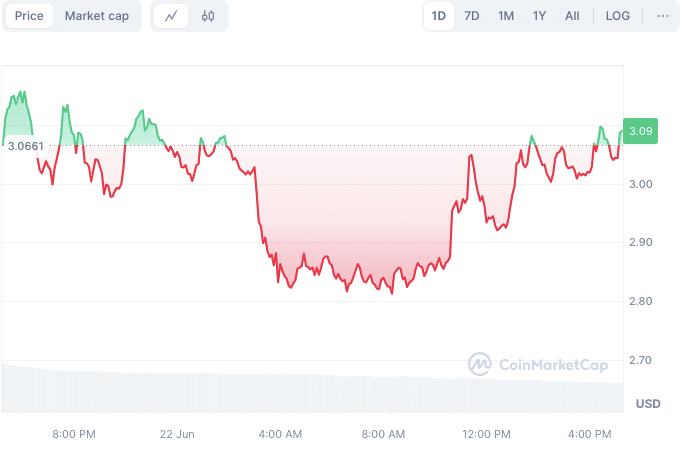
Task: Show All time price history
Action: (x=572, y=16)
